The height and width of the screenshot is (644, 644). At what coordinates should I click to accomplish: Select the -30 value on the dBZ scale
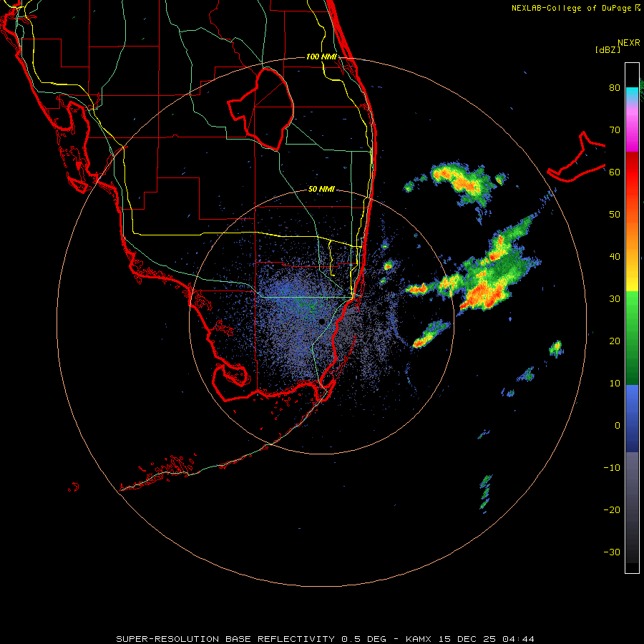[612, 552]
